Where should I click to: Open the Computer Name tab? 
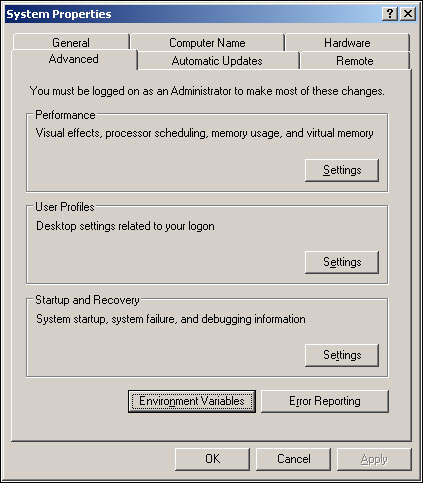click(x=207, y=42)
